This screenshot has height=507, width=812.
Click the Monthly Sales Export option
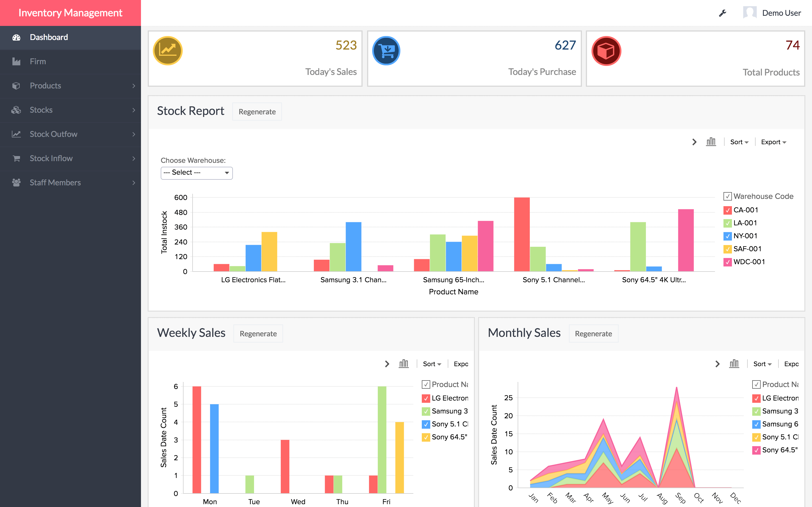(x=794, y=363)
